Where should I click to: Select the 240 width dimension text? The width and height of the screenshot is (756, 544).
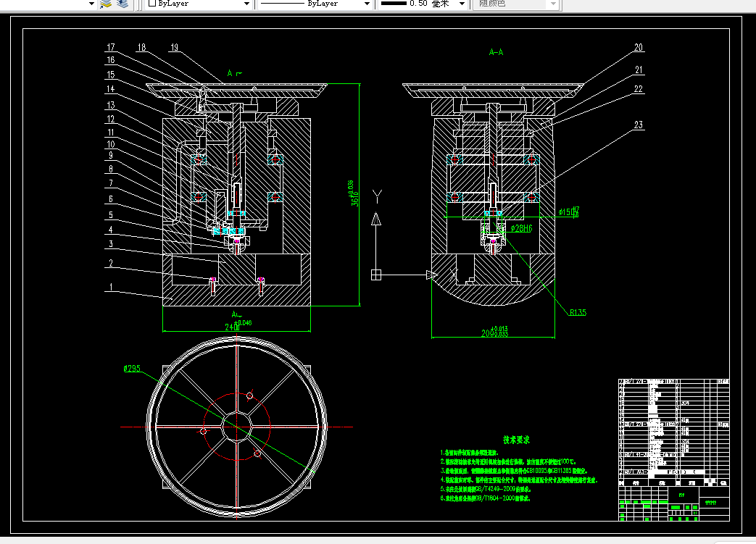click(x=232, y=327)
